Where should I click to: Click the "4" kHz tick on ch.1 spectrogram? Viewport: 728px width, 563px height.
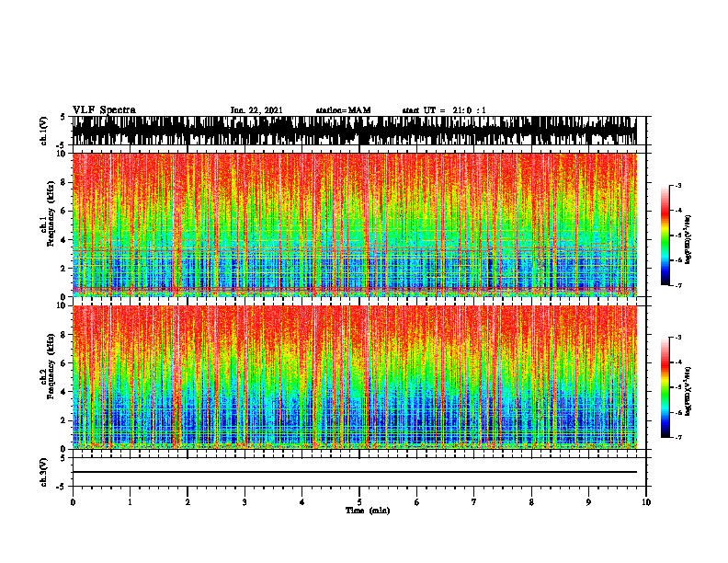[63, 240]
